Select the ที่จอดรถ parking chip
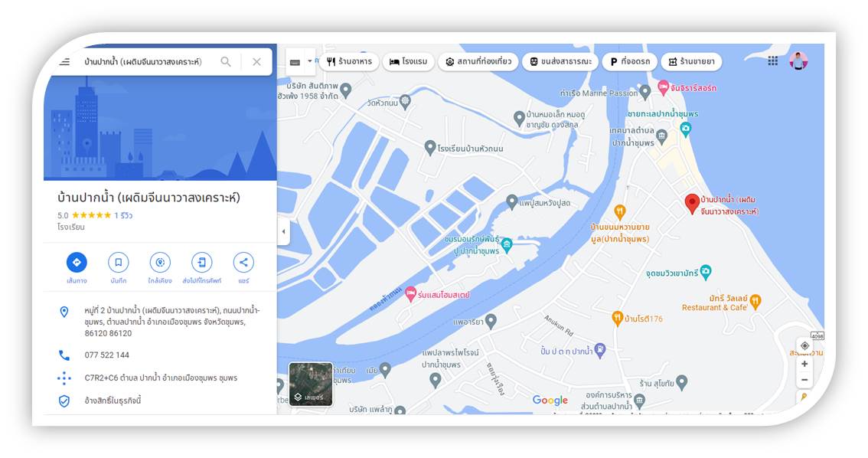 (630, 61)
